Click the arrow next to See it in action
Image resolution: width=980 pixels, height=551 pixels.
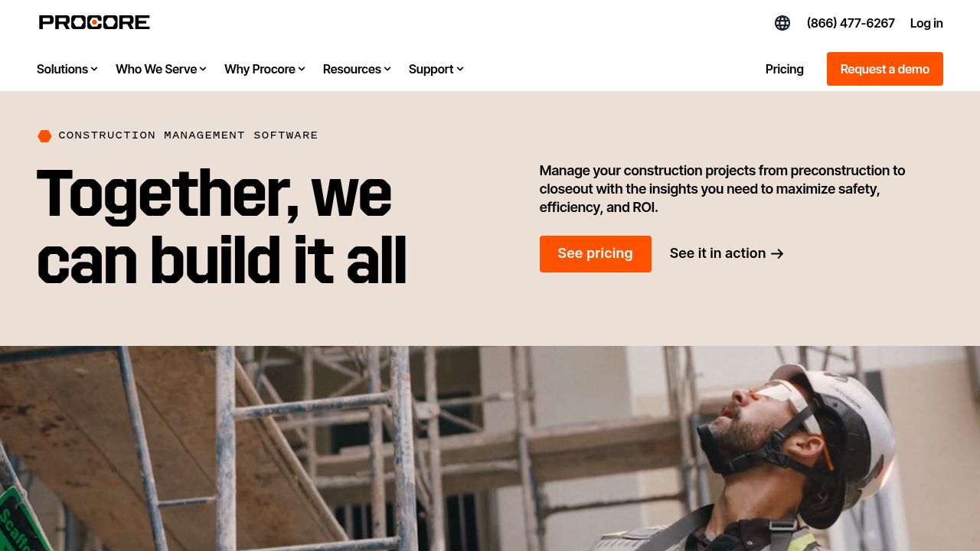coord(777,253)
